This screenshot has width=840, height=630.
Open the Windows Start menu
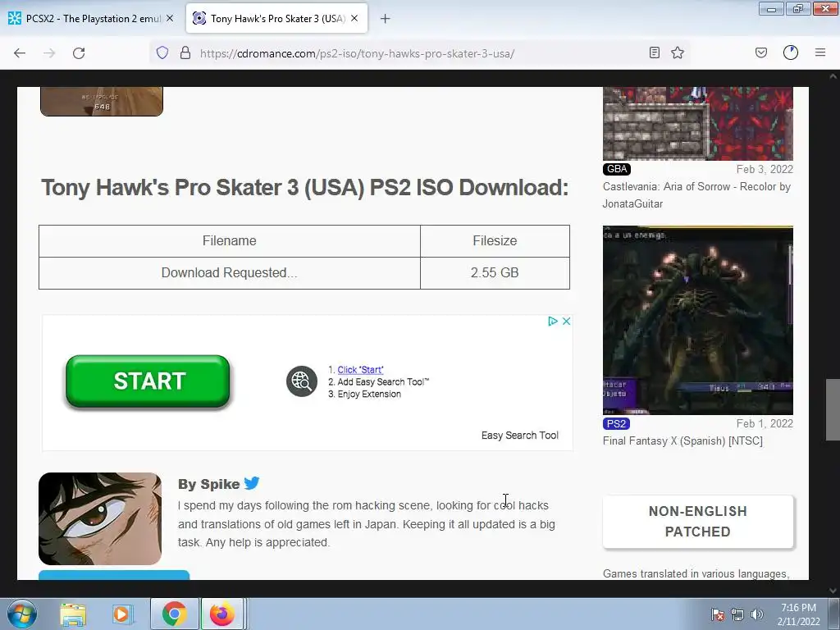(21, 614)
